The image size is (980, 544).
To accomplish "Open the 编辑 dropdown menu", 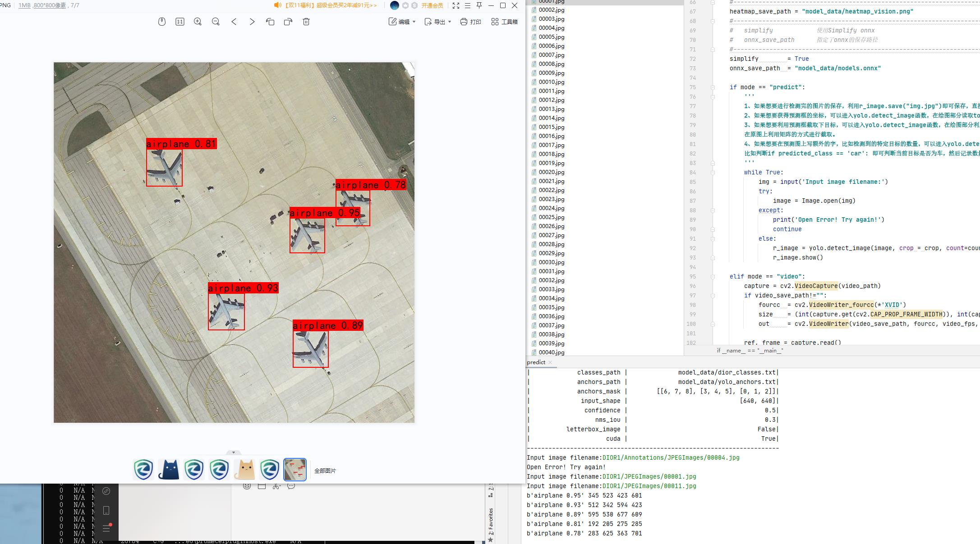I will coord(402,22).
